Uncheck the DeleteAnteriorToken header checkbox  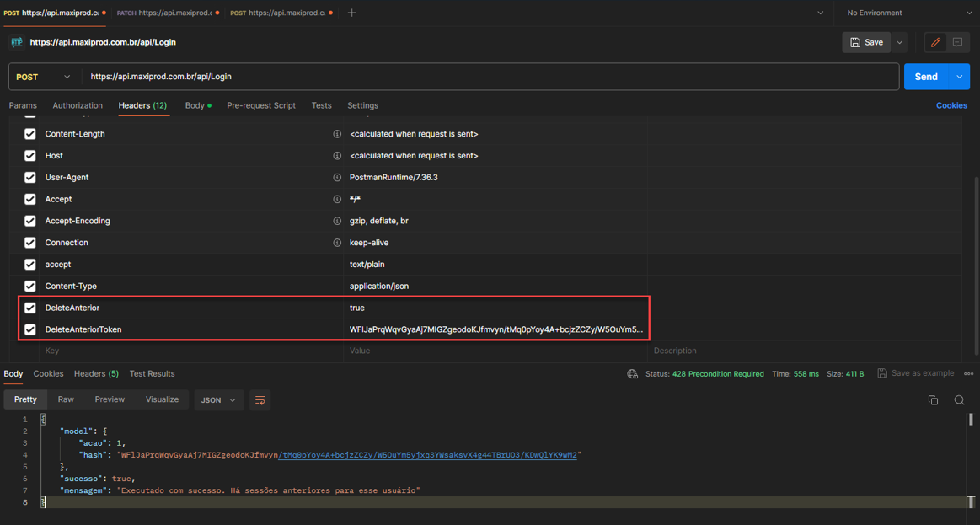coord(30,329)
